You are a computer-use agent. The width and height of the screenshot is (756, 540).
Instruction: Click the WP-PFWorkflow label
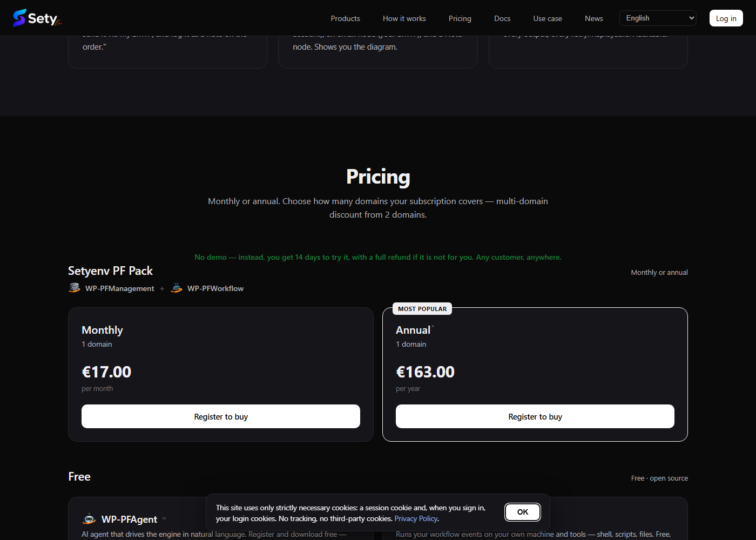click(215, 288)
